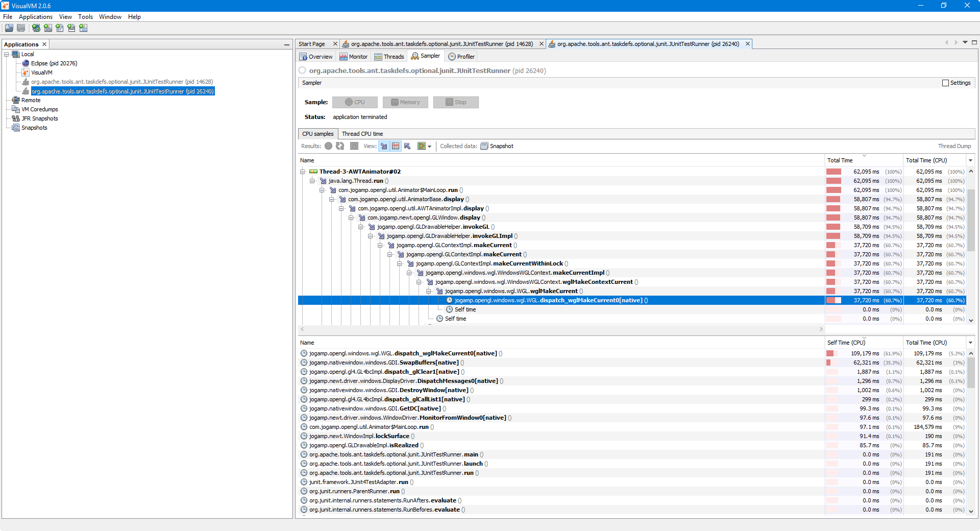Switch to the Threads tab
This screenshot has width=980, height=531.
389,57
